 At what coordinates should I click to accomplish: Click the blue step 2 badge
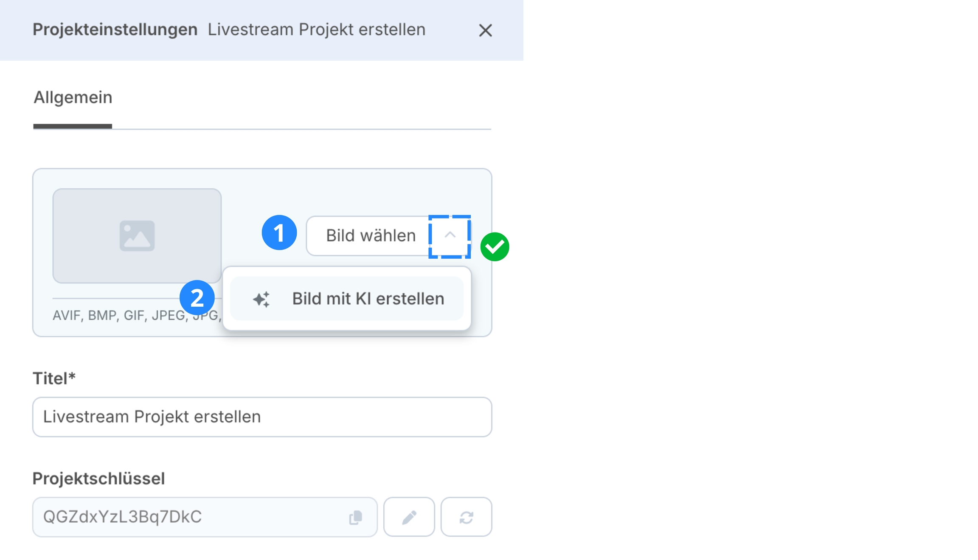click(x=197, y=298)
